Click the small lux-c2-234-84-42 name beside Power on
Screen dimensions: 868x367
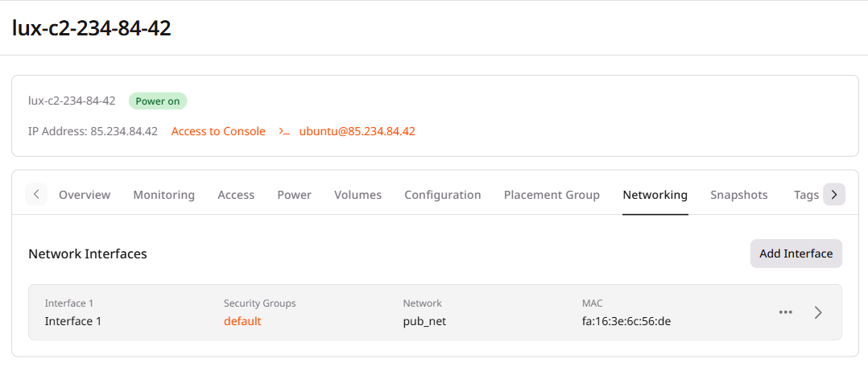point(72,101)
